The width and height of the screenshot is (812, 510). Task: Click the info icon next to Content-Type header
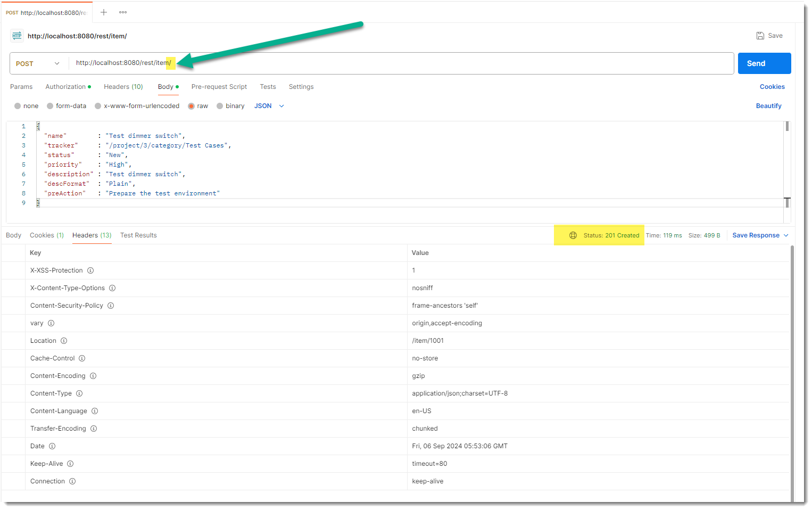79,393
